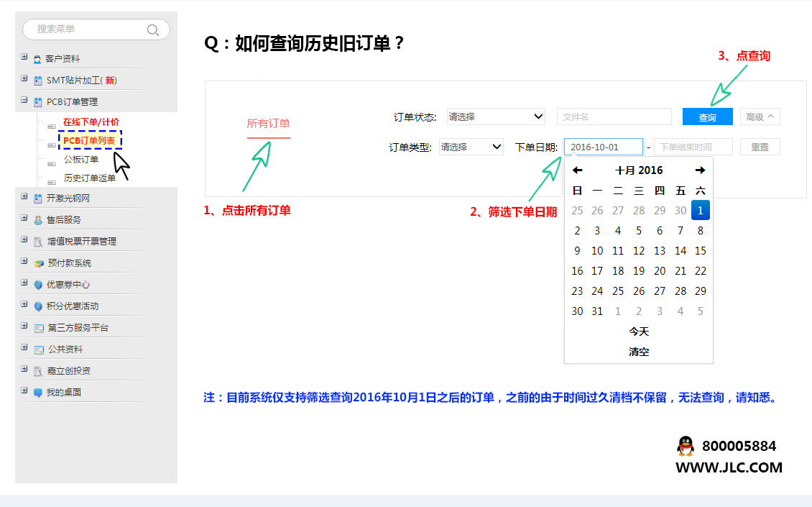Click 清空 in the calendar
The height and width of the screenshot is (507, 812).
(639, 352)
